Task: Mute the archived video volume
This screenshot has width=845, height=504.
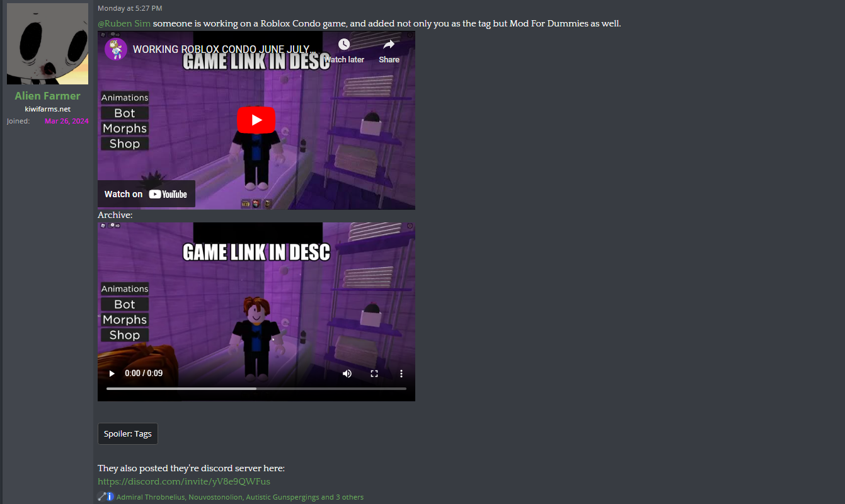Action: coord(347,373)
